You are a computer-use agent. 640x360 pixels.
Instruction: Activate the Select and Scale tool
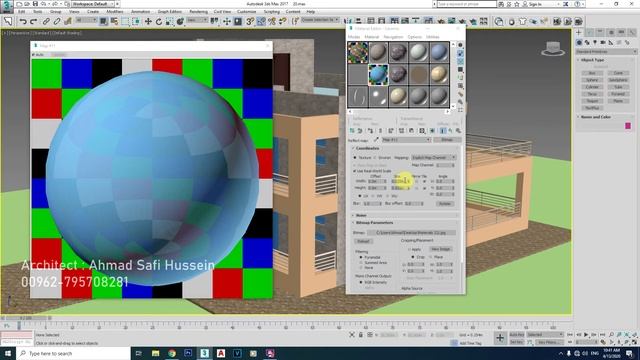click(x=169, y=21)
